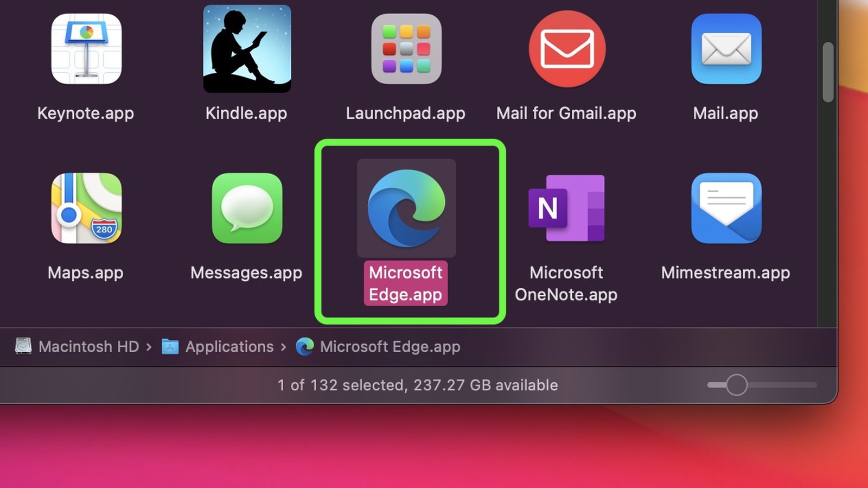Select the Kindle app icon
The image size is (868, 488).
(x=247, y=49)
